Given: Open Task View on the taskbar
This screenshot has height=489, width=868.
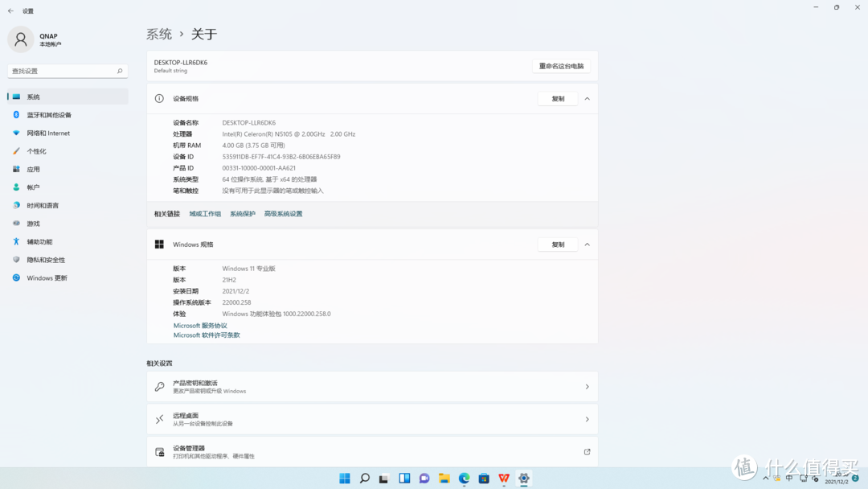Looking at the screenshot, I should point(383,478).
